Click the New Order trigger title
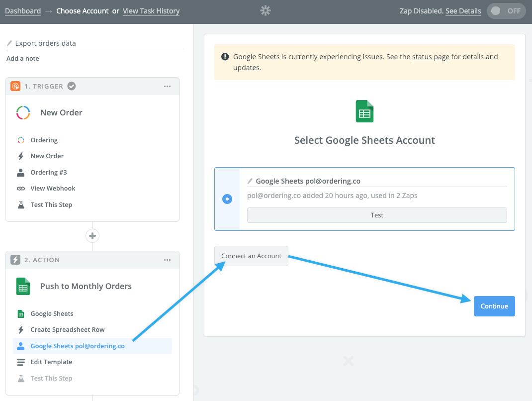The image size is (532, 401). pos(61,113)
